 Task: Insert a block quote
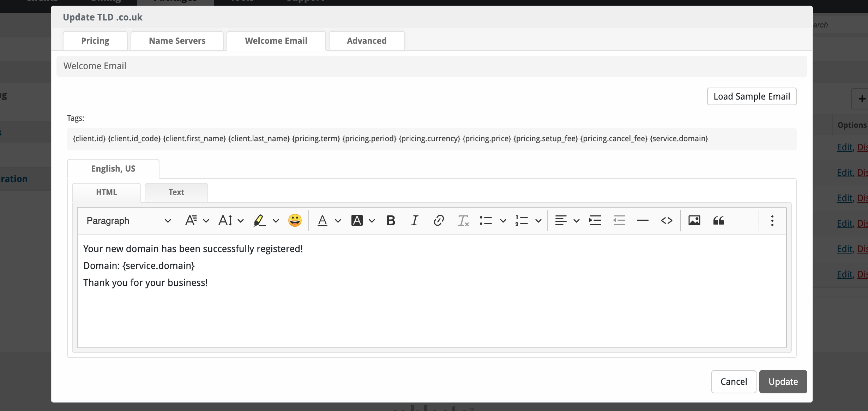tap(718, 221)
